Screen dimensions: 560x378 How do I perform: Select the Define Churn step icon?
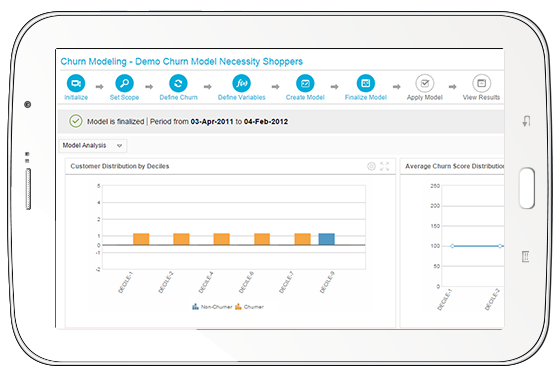click(178, 83)
